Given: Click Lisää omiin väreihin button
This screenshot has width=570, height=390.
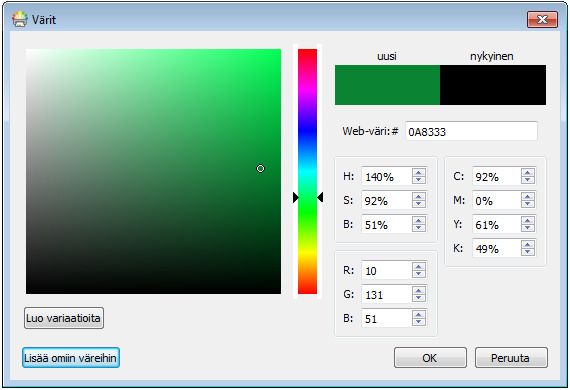Looking at the screenshot, I should pos(71,358).
